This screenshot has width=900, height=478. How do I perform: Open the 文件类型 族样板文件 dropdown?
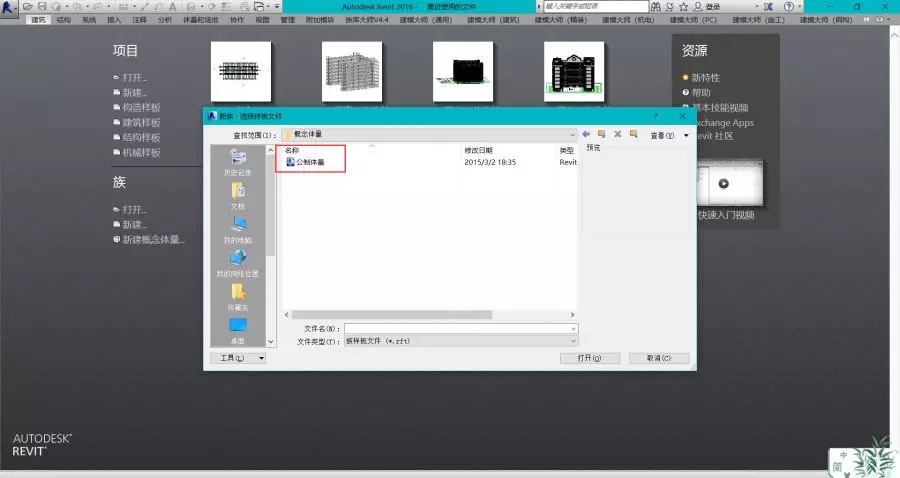point(461,341)
